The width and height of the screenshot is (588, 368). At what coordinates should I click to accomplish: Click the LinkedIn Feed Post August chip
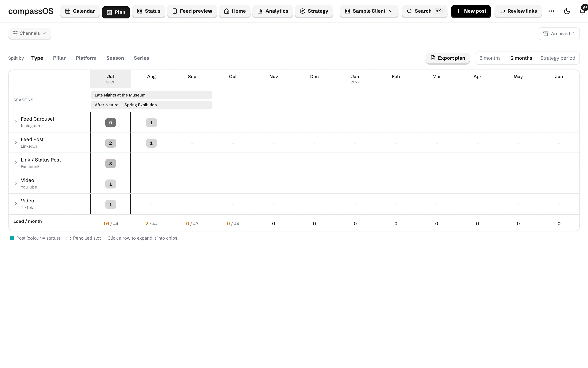151,143
